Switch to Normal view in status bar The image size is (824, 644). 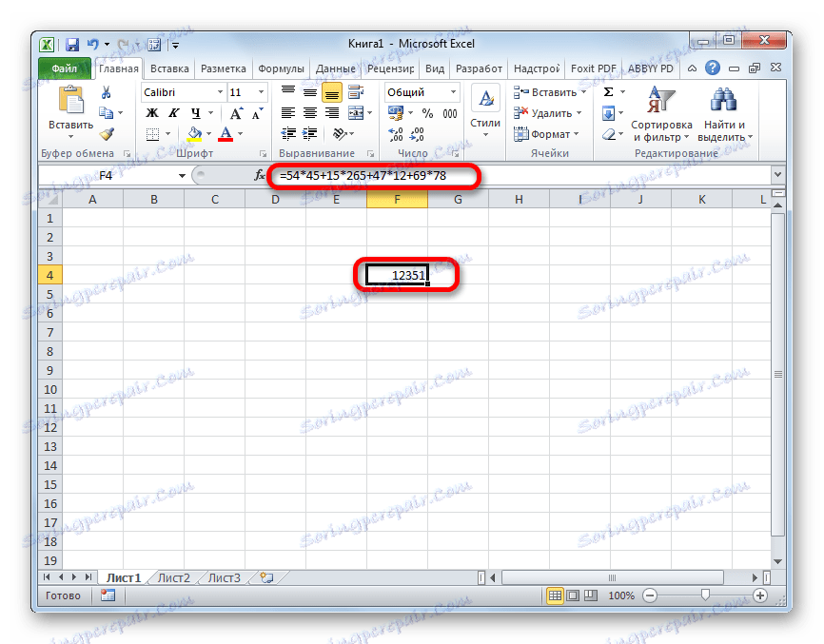(x=555, y=595)
